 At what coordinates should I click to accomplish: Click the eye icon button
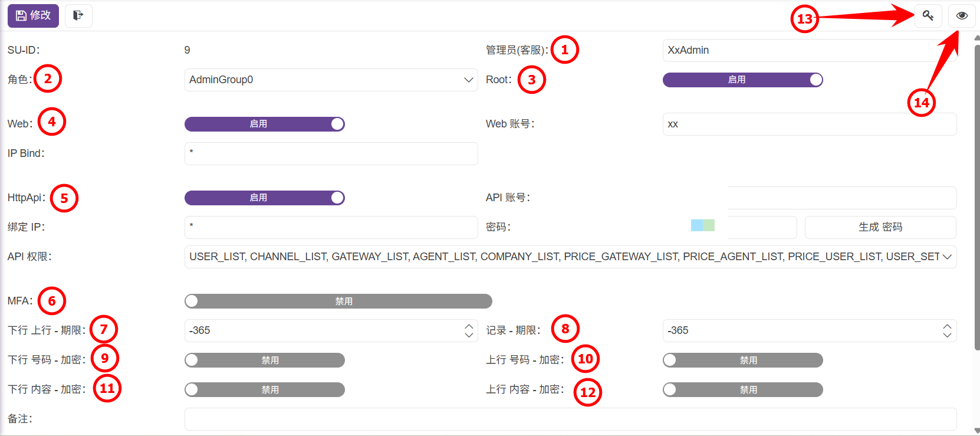962,15
